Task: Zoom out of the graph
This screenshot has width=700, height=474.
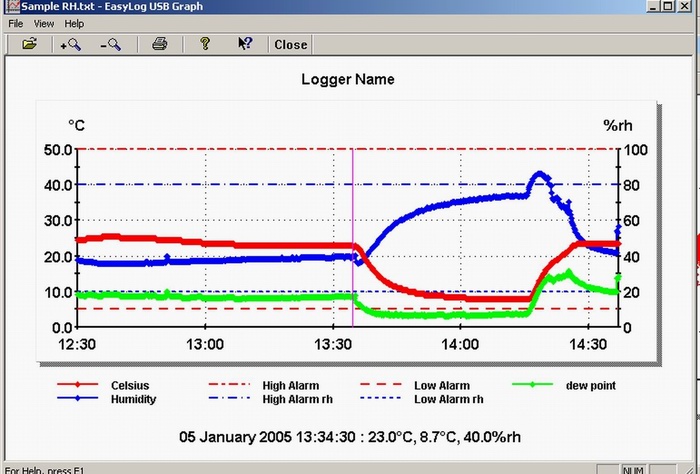Action: click(x=110, y=44)
